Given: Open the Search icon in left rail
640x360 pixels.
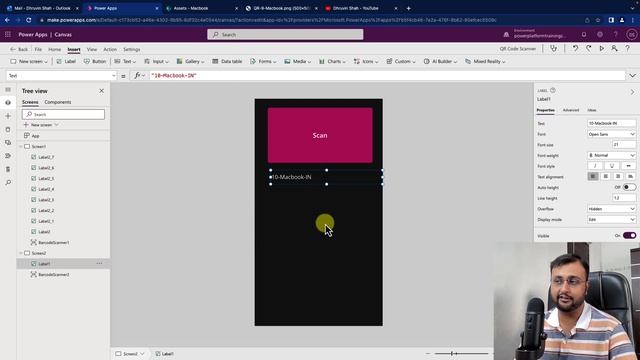Looking at the screenshot, I should 8,182.
